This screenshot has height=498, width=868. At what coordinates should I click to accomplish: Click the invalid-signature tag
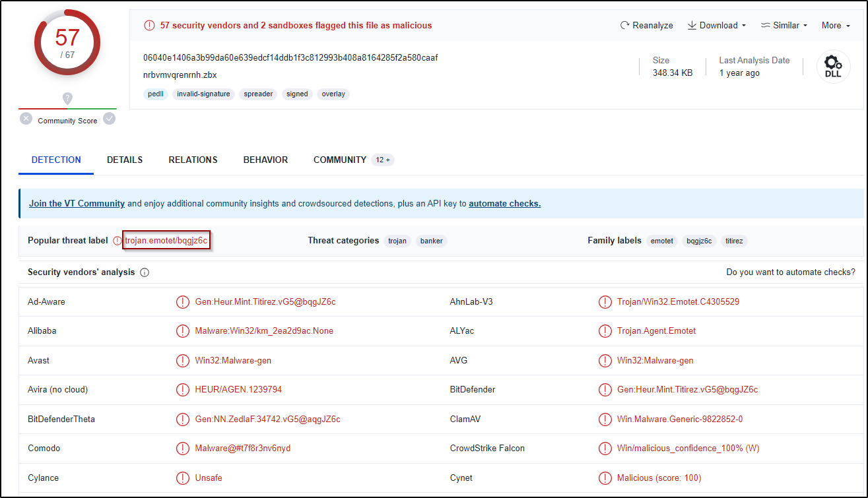[204, 94]
